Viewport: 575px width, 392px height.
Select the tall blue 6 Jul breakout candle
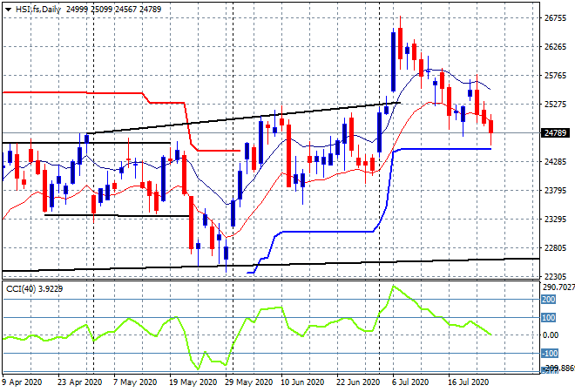pos(394,62)
